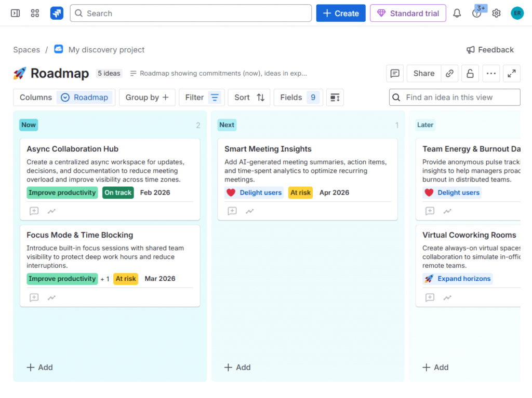
Task: Open the notifications bell
Action: point(457,13)
